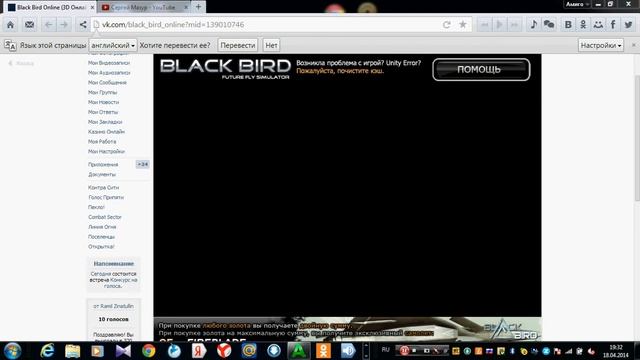Open the Настройки dropdown in the translation bar
The width and height of the screenshot is (640, 360).
(x=601, y=45)
